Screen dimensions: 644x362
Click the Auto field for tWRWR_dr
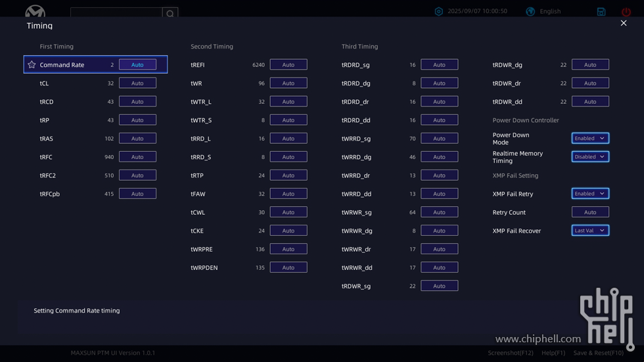pos(440,249)
